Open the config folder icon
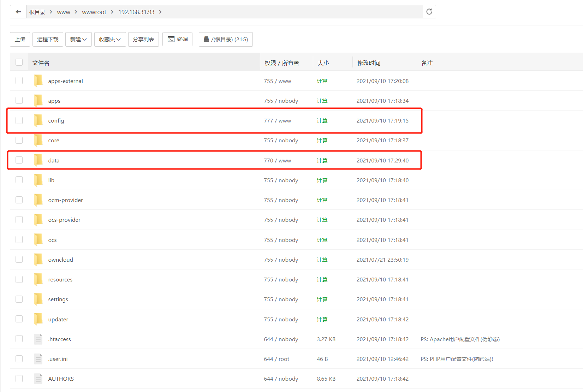583x392 pixels. tap(38, 120)
